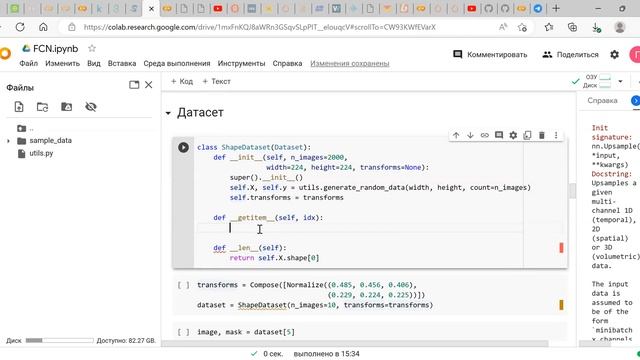Open browser profile avatar

click(x=620, y=27)
